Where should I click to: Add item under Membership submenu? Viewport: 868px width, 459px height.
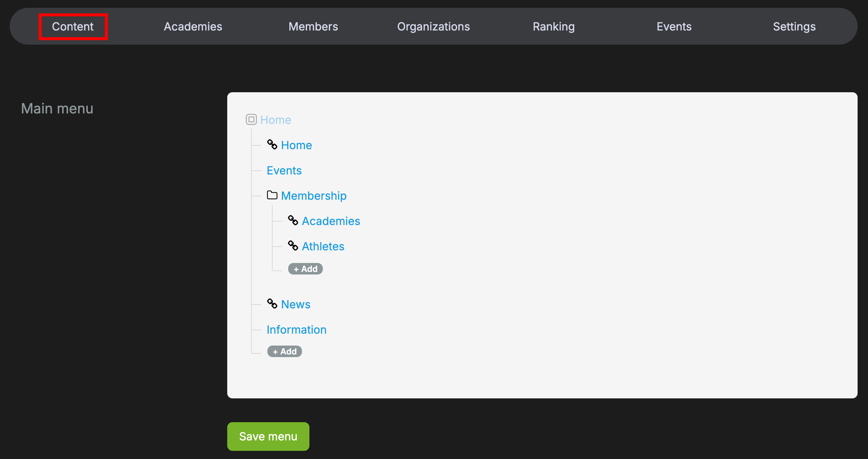(x=305, y=269)
